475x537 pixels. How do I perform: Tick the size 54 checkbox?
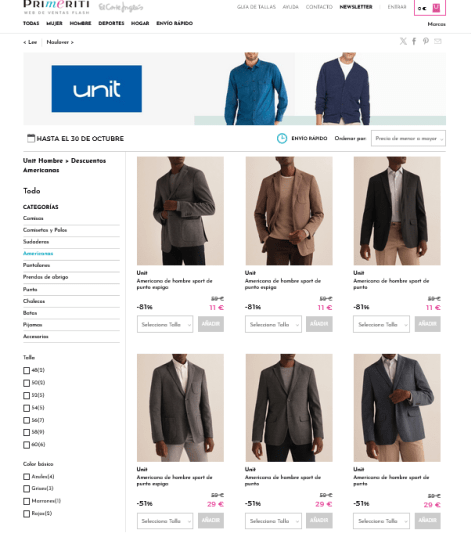(26, 411)
